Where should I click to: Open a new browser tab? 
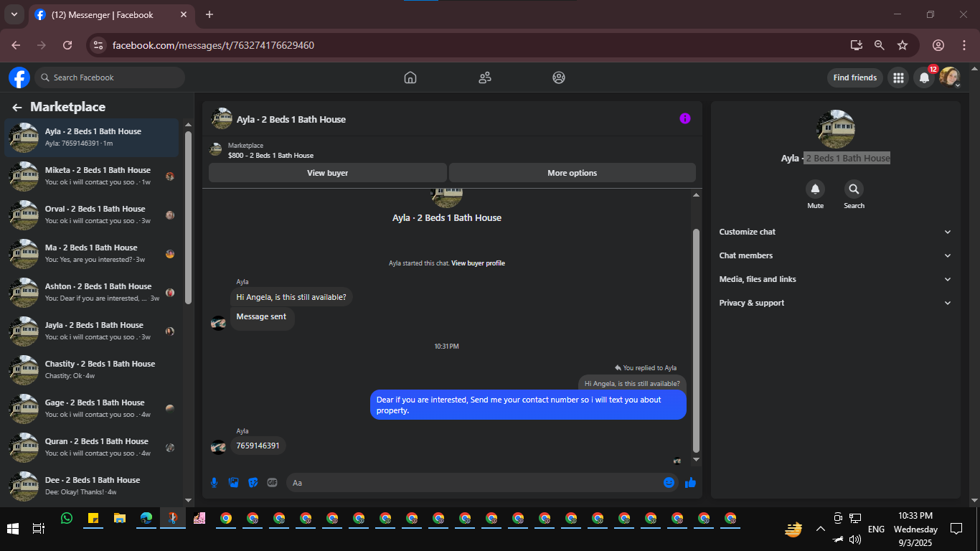tap(209, 14)
